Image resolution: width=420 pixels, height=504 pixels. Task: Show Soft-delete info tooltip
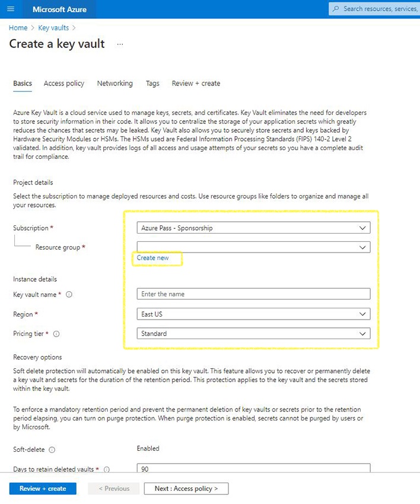click(x=53, y=449)
